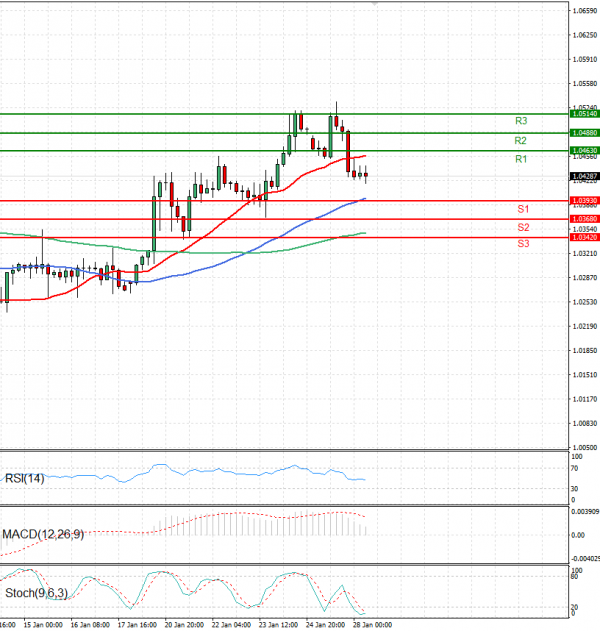The image size is (600, 631).
Task: Click the R2 resistance label
Action: [x=520, y=140]
